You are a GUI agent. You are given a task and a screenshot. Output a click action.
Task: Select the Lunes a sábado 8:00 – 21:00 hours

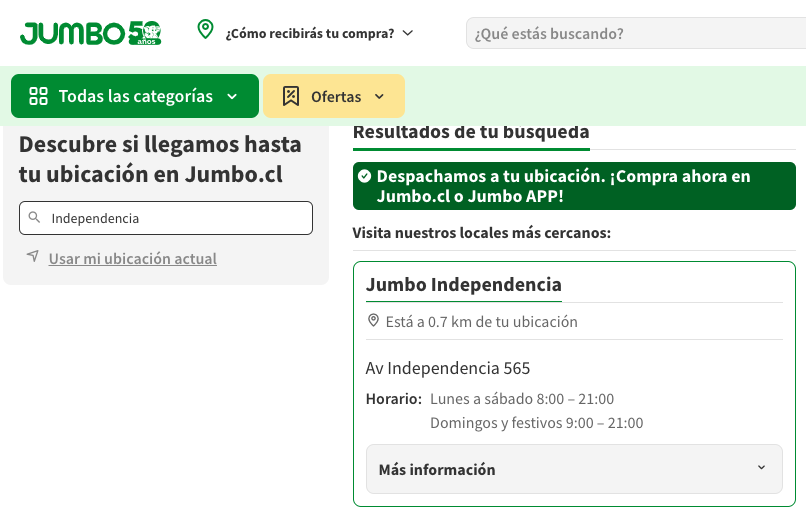tap(522, 399)
